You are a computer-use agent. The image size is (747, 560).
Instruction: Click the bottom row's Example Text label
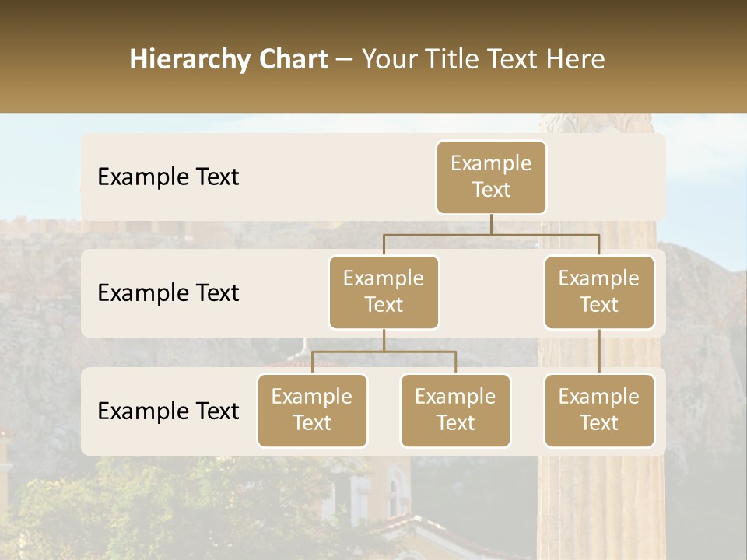pos(168,411)
